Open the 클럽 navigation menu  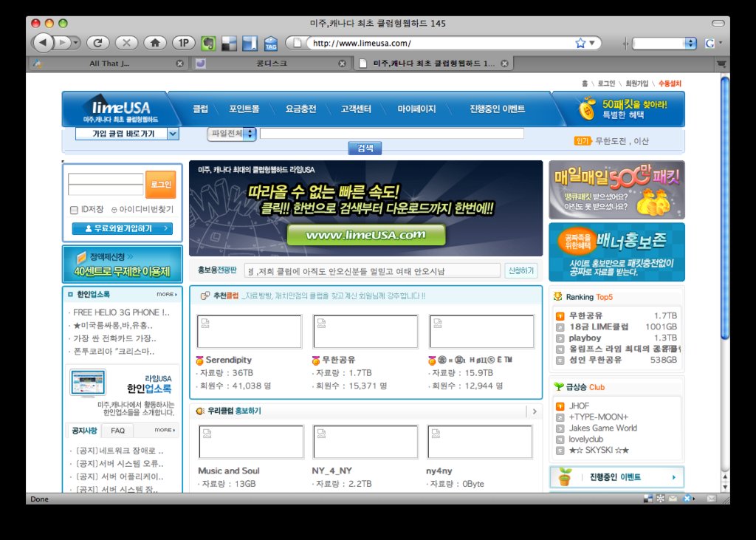point(201,109)
